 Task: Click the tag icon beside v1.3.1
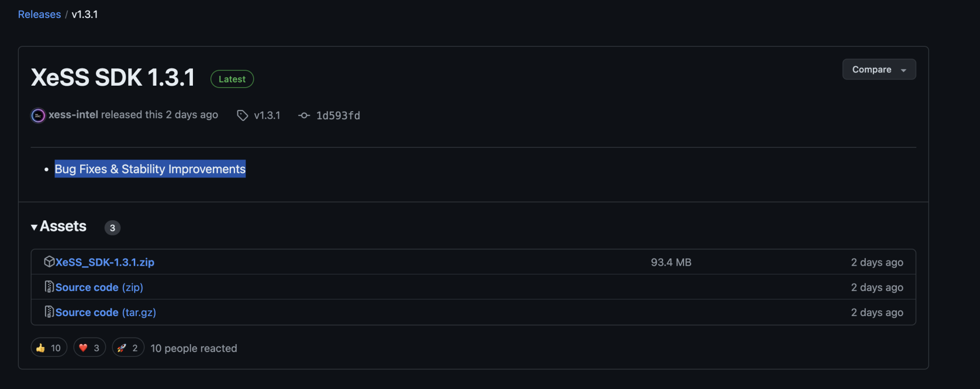pyautogui.click(x=242, y=116)
